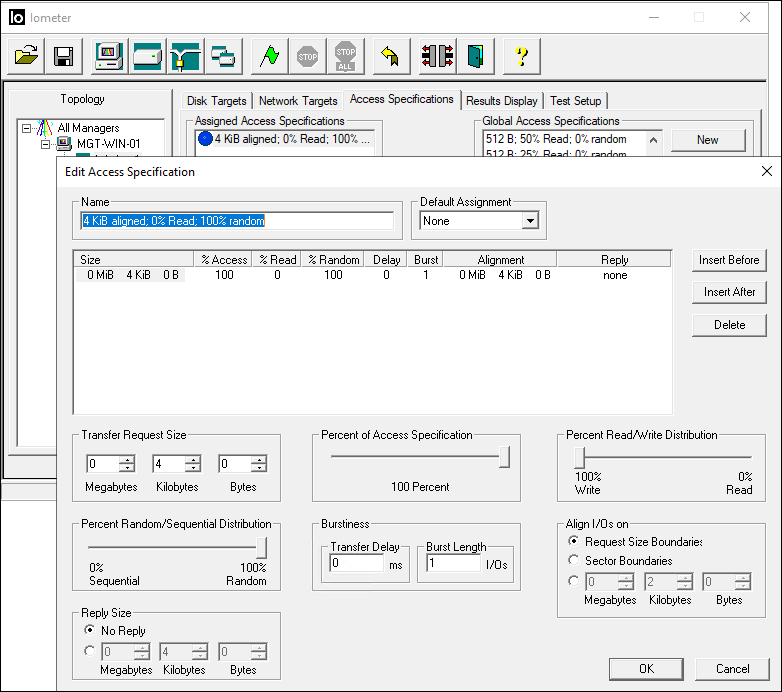
Task: Open the Results Display tab
Action: tap(502, 101)
